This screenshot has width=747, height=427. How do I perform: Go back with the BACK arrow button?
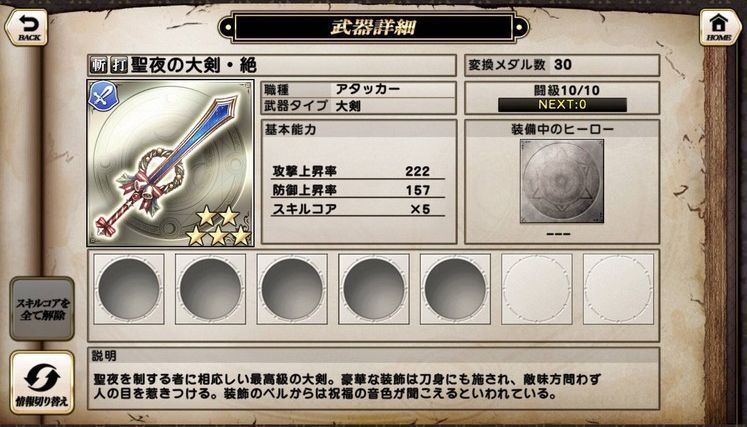point(27,27)
